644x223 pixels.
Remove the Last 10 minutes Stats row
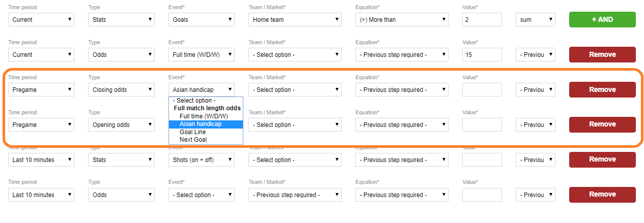click(602, 160)
